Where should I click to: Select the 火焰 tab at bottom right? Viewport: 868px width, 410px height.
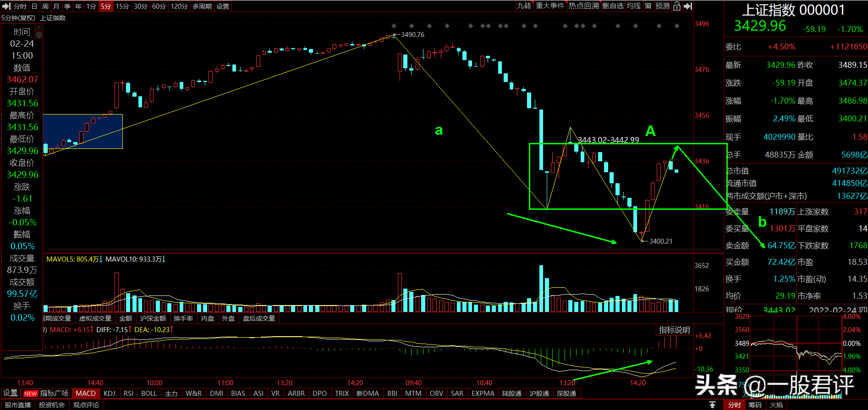[x=776, y=405]
